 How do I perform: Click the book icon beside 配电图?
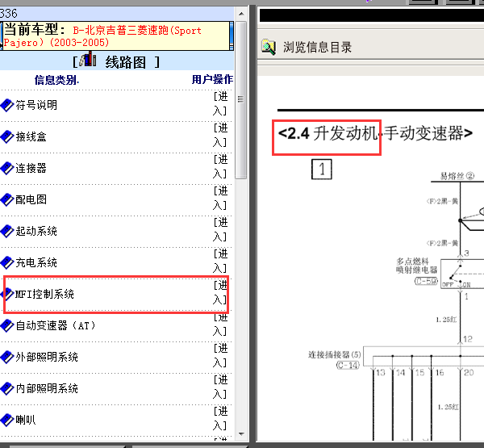pyautogui.click(x=6, y=200)
